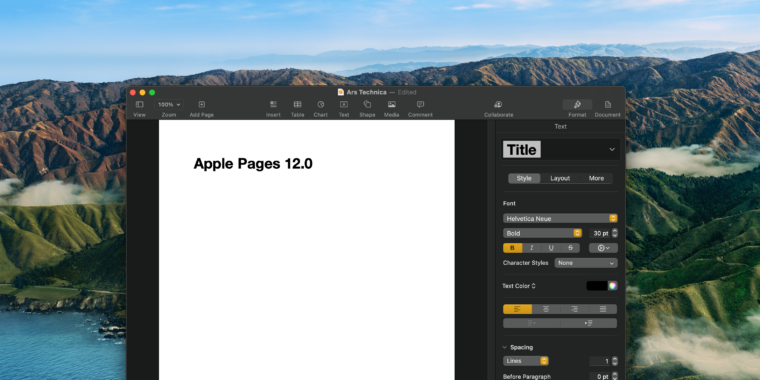Image resolution: width=760 pixels, height=380 pixels.
Task: Click the Ars Technica document title
Action: (x=366, y=92)
